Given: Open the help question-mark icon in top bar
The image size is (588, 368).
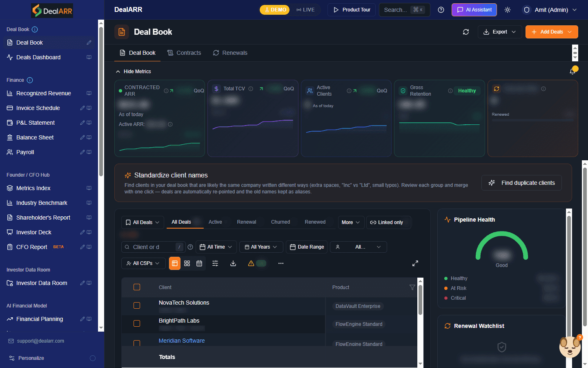Looking at the screenshot, I should pyautogui.click(x=441, y=10).
